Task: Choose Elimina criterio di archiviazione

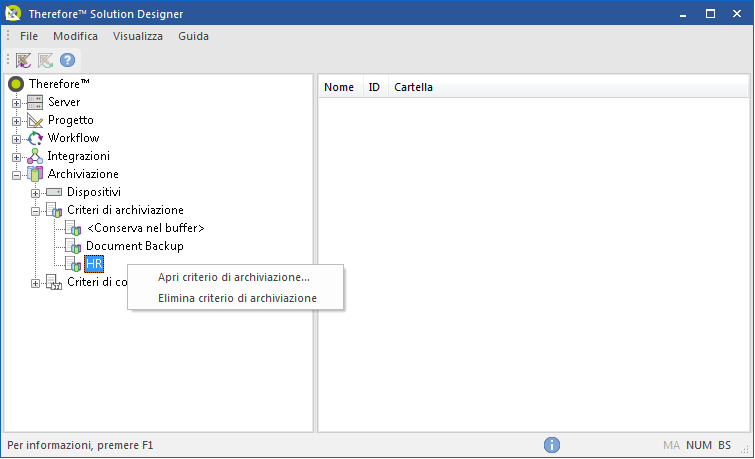Action: pyautogui.click(x=235, y=298)
